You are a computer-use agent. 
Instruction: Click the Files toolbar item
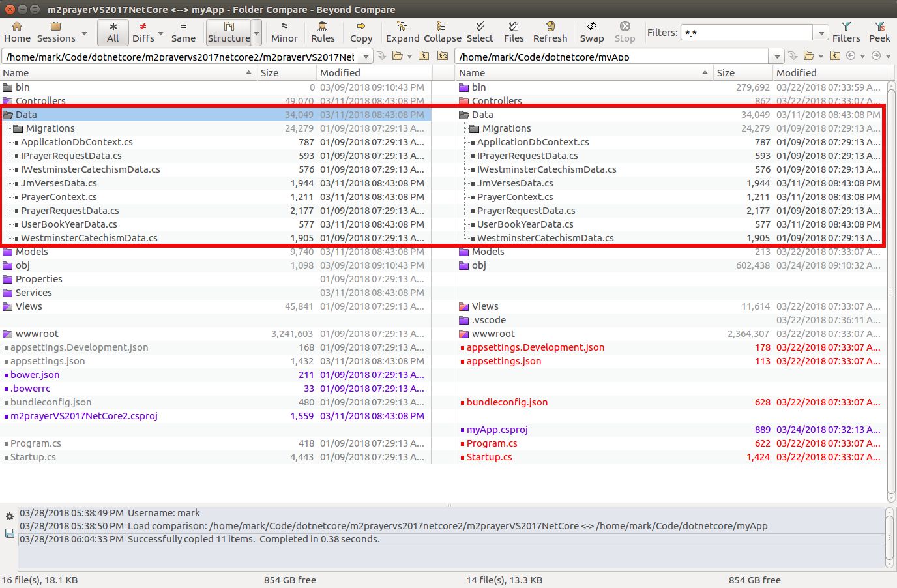pyautogui.click(x=514, y=31)
